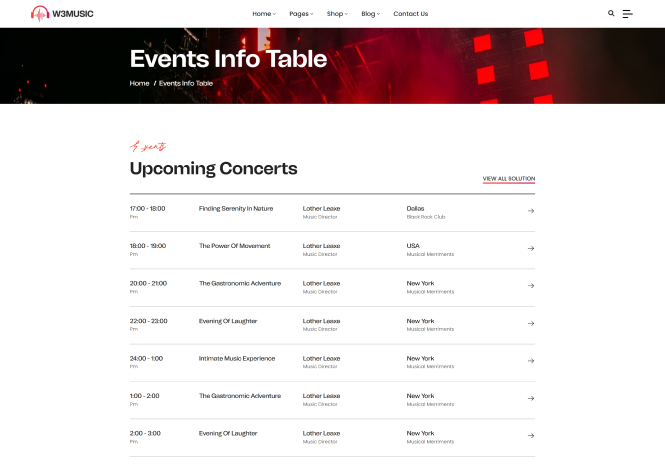The height and width of the screenshot is (465, 665).
Task: Expand the Pages dropdown menu
Action: [301, 14]
